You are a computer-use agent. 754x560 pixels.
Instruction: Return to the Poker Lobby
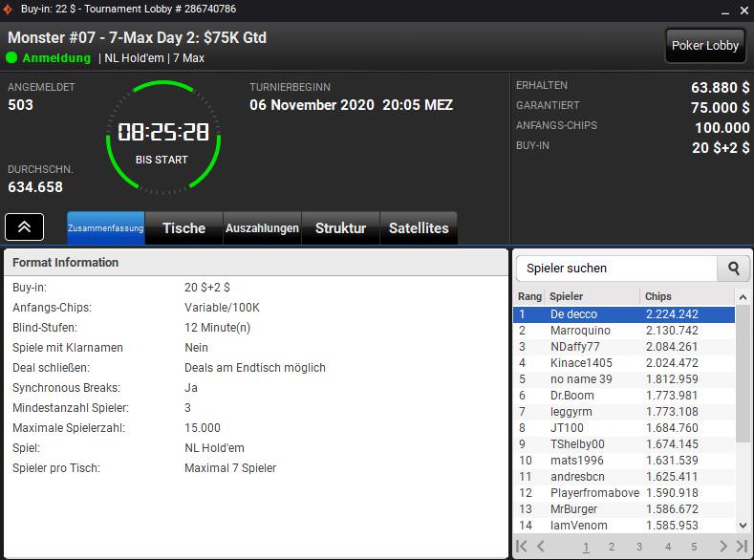point(705,45)
